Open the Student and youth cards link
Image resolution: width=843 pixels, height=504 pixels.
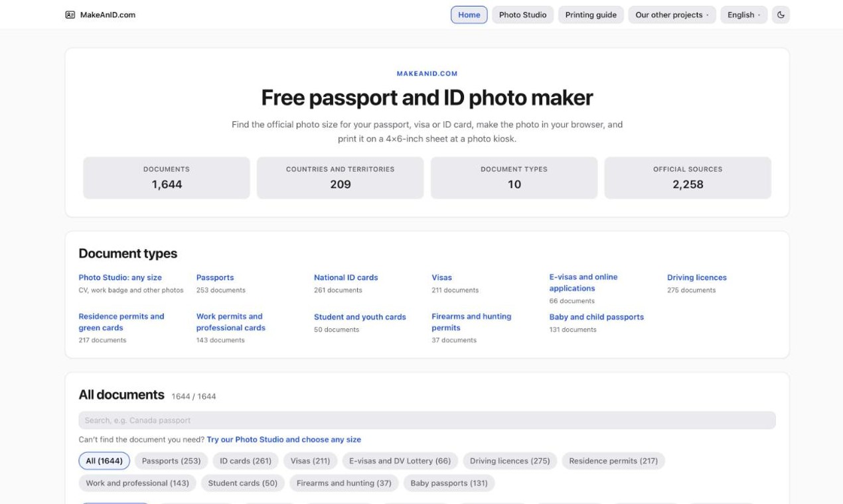360,317
